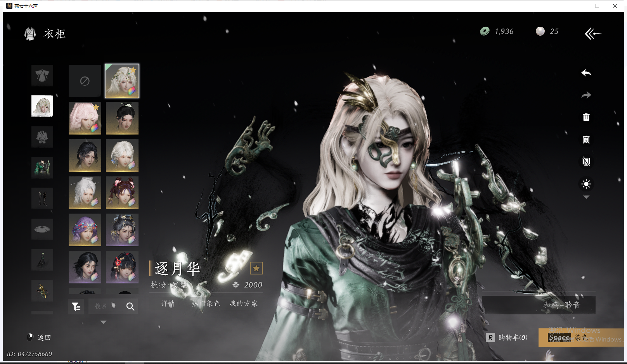Screen dimensions: 627x364
Task: Open the 和鸣-聆音 selector bar
Action: 539,305
